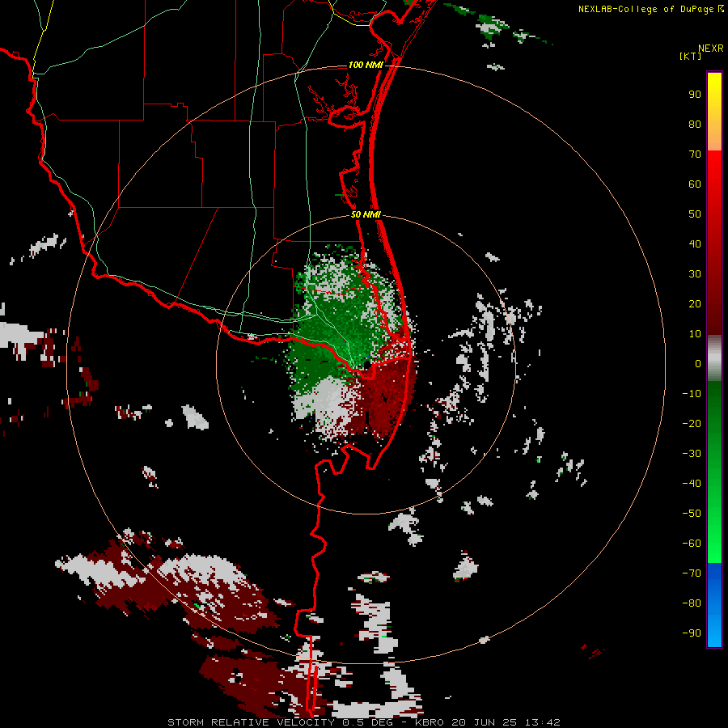
Task: Click the positive 50 scale label
Action: 695,214
